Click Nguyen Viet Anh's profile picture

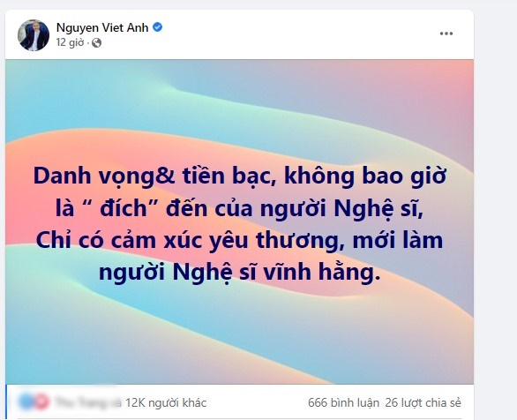coord(34,35)
